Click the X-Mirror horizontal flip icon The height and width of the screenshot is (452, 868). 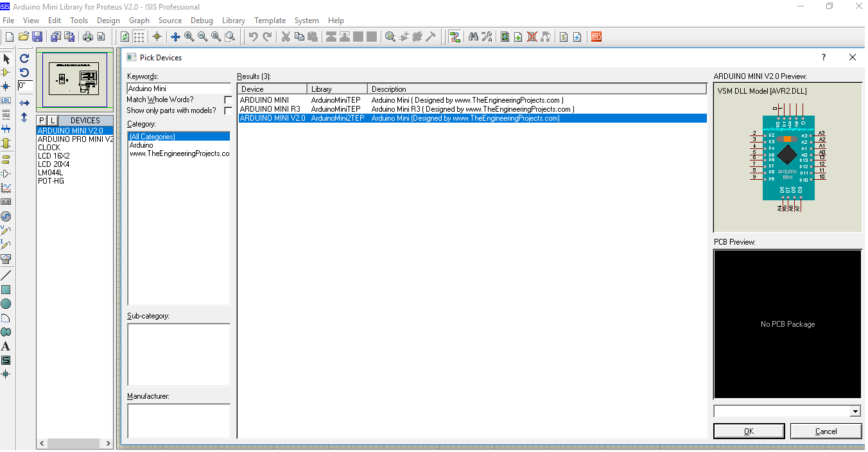[x=24, y=103]
